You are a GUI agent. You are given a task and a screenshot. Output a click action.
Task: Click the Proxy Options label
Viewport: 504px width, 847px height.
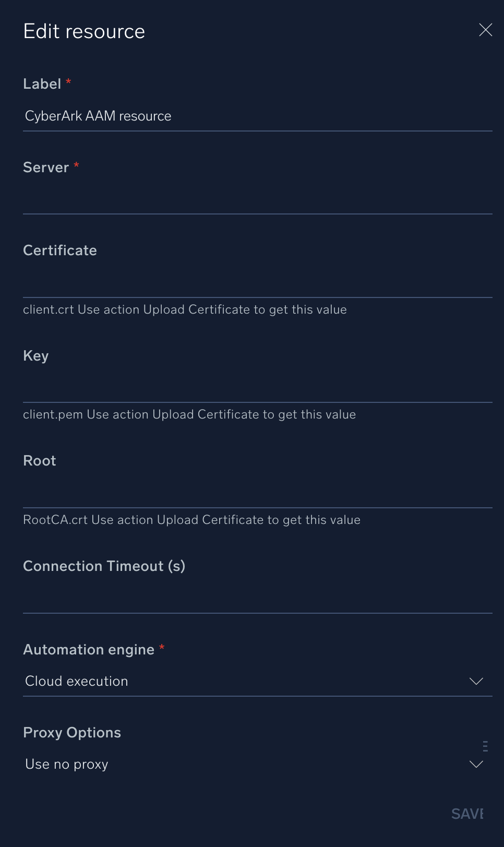pos(71,732)
